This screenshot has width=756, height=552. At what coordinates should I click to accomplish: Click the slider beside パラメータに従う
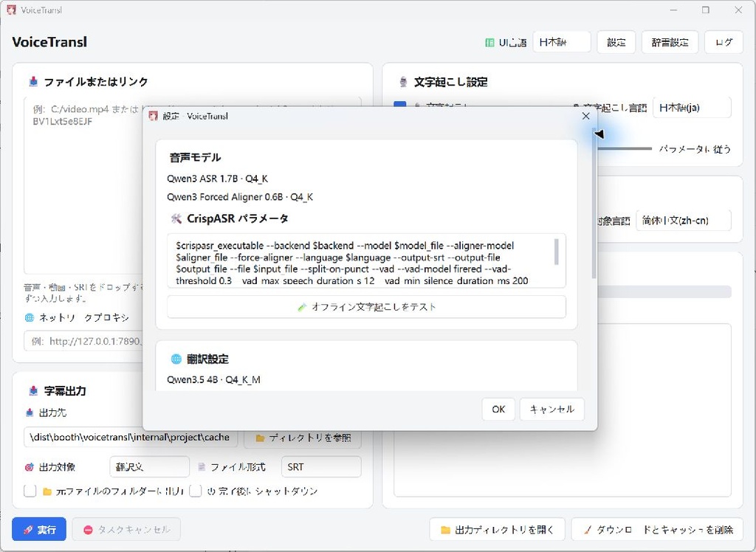[x=625, y=149]
